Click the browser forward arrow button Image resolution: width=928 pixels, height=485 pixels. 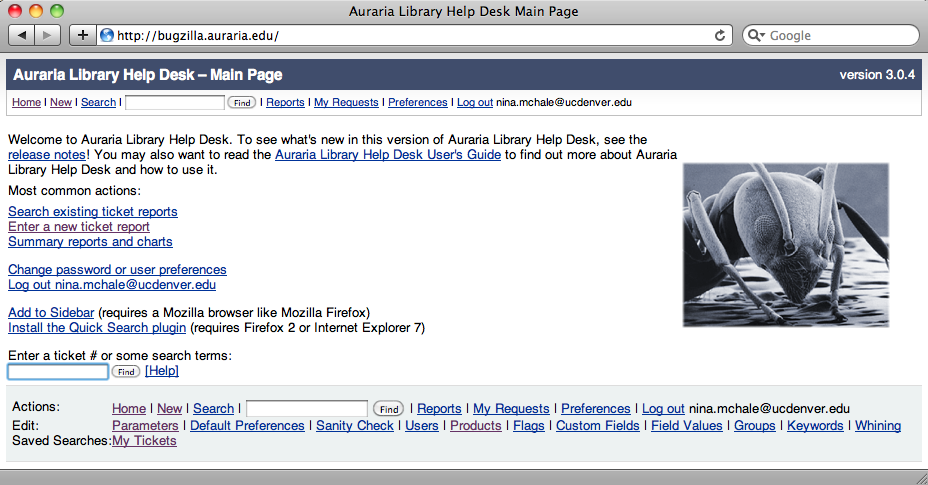(x=47, y=36)
